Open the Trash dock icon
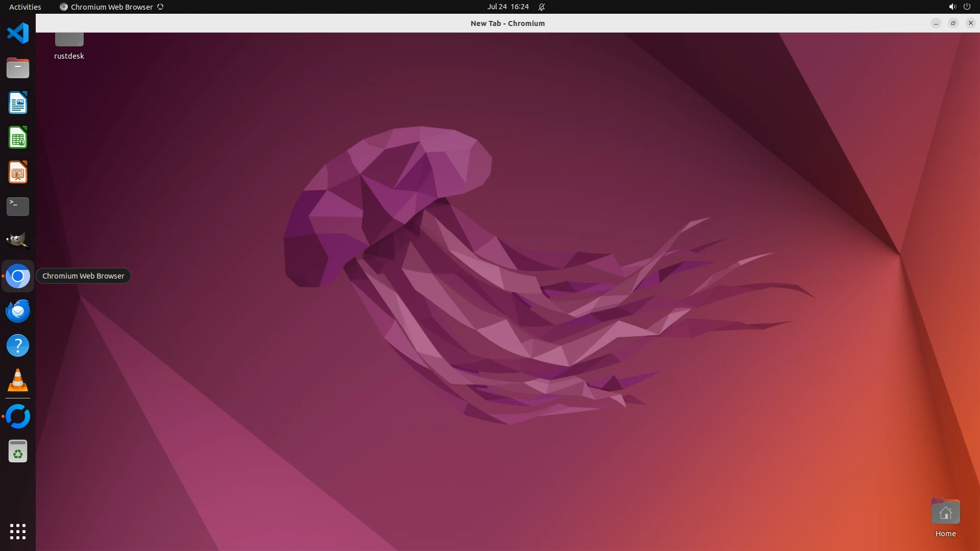The width and height of the screenshot is (980, 551). pos(18,452)
